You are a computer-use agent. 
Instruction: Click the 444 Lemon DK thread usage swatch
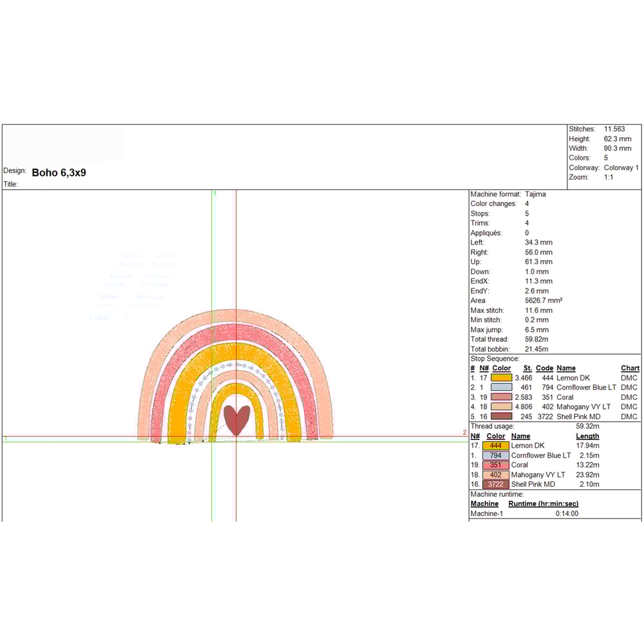(495, 446)
